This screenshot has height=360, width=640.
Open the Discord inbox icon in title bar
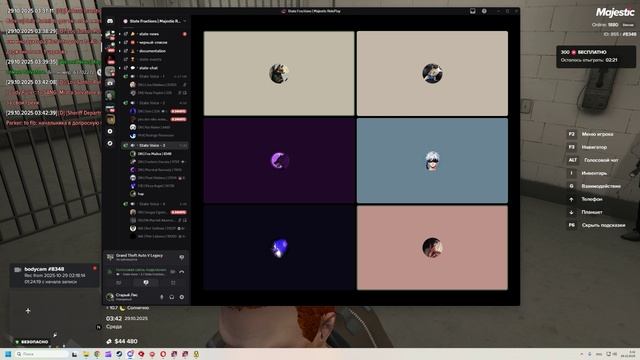pyautogui.click(x=473, y=11)
